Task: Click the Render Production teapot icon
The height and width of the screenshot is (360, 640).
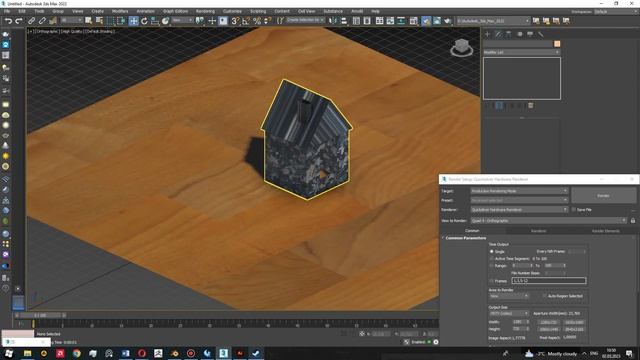Action: 448,21
